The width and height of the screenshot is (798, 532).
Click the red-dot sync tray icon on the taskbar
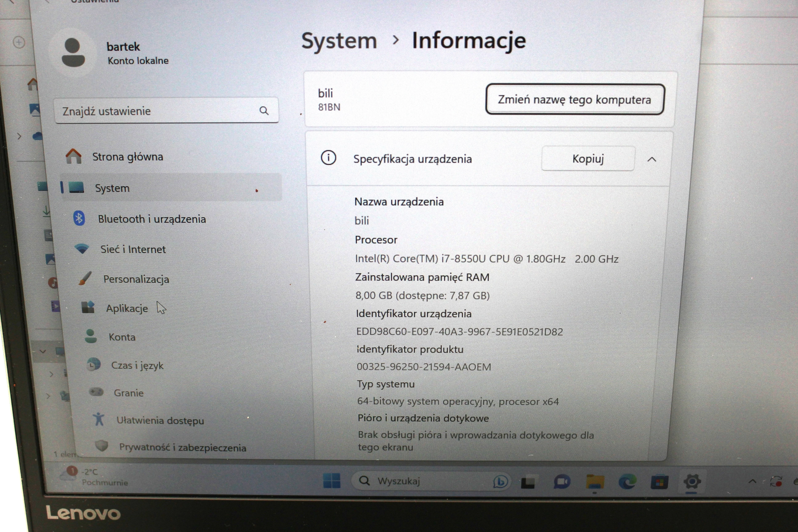pyautogui.click(x=776, y=482)
